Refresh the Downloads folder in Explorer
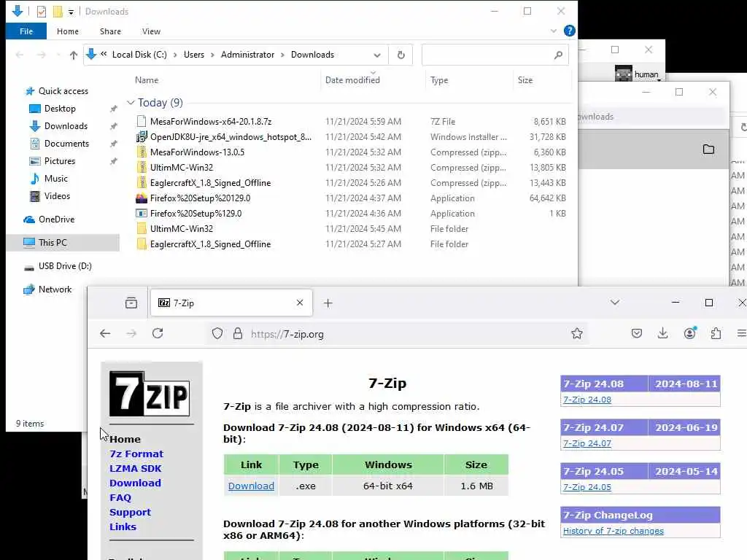Image resolution: width=747 pixels, height=560 pixels. coord(400,55)
